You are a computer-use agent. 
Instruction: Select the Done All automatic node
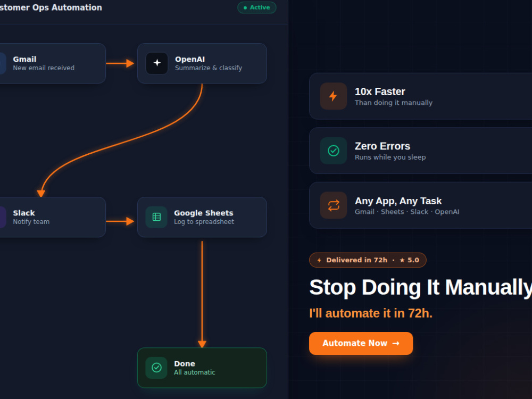(x=202, y=368)
